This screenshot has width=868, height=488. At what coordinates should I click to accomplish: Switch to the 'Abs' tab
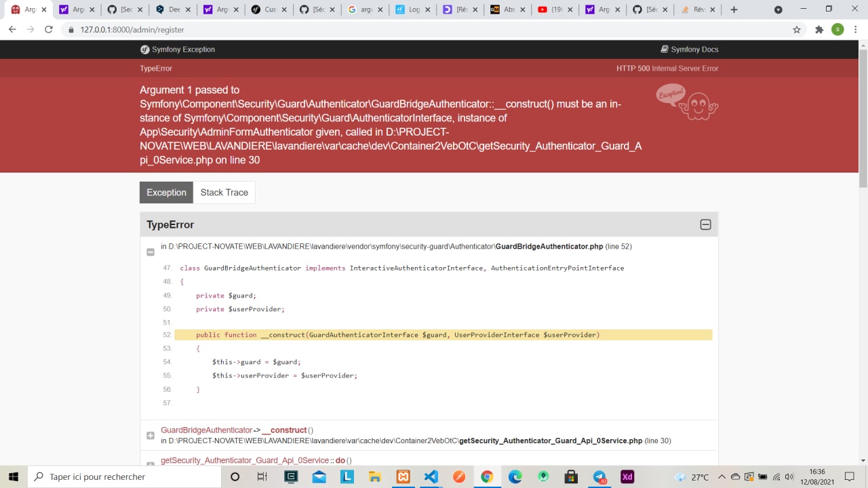click(x=509, y=9)
